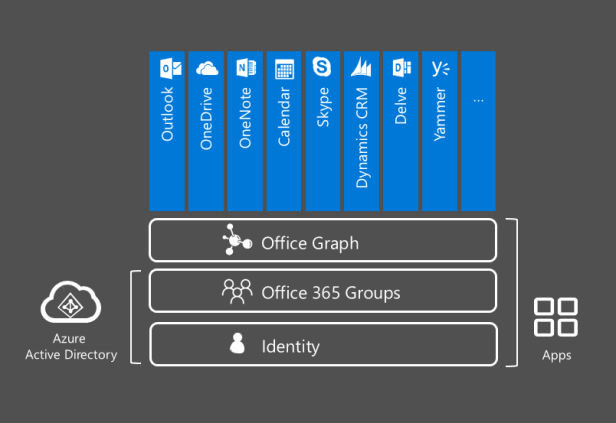The image size is (616, 423).
Task: Click the Azure Active Directory cloud icon
Action: pos(71,306)
